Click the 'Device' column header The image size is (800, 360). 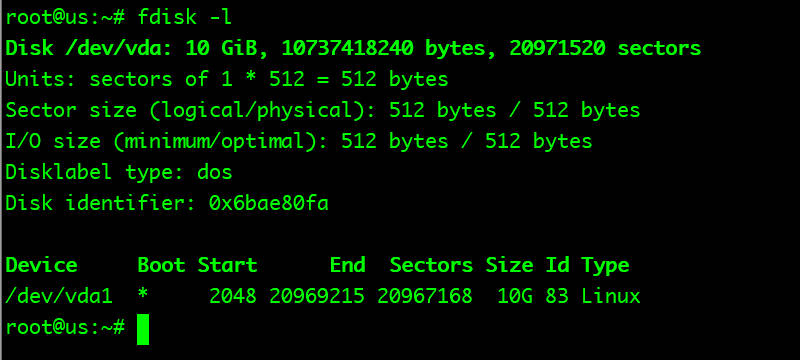[x=41, y=265]
